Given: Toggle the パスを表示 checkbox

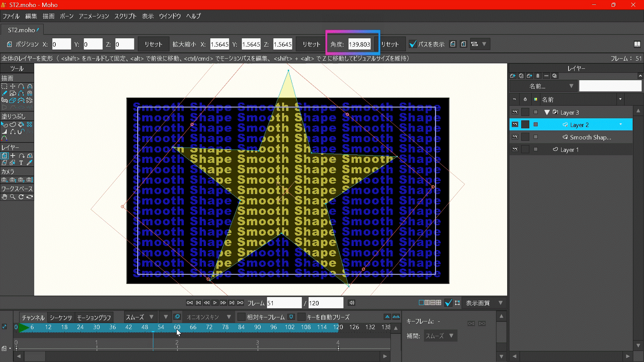Looking at the screenshot, I should [413, 44].
